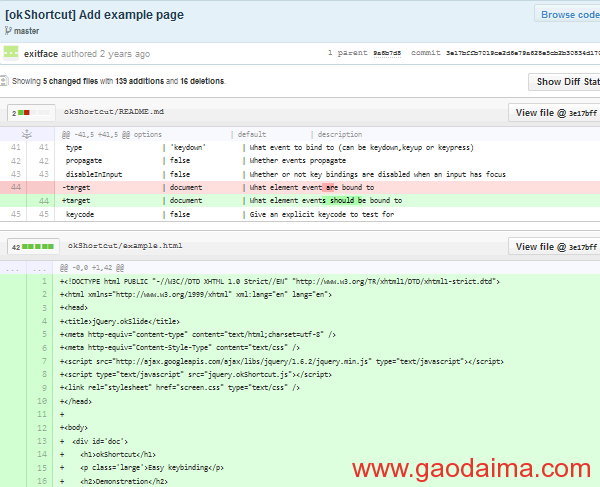The height and width of the screenshot is (487, 600).
Task: Click exitface avatar image
Action: coord(11,53)
